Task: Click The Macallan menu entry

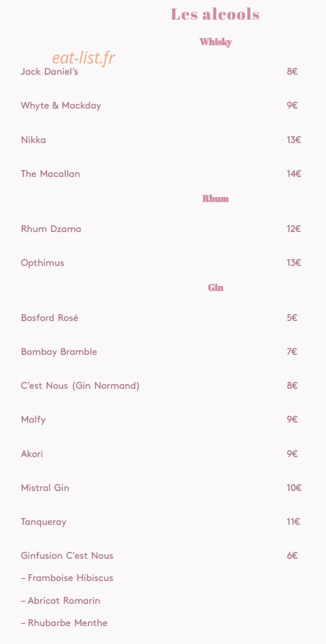Action: pos(51,174)
